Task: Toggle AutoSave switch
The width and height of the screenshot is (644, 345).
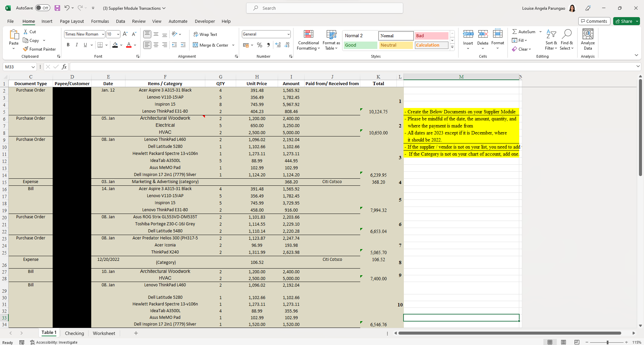Action: tap(43, 8)
